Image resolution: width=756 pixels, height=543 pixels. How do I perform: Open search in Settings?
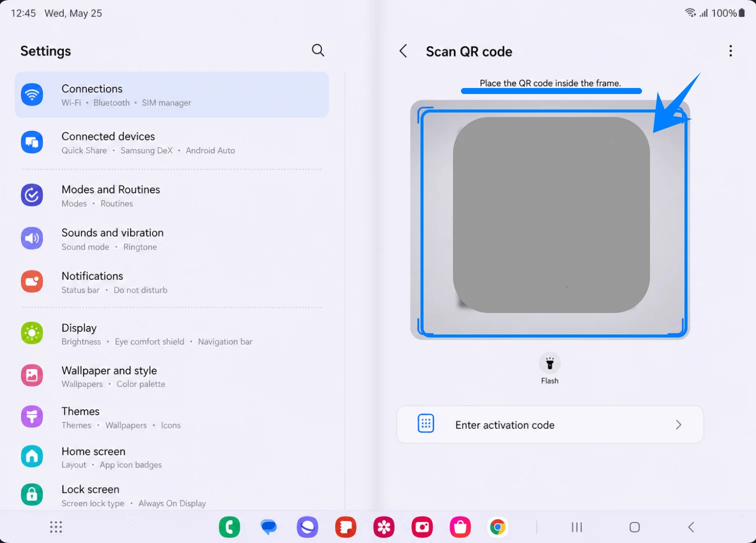[x=318, y=50]
